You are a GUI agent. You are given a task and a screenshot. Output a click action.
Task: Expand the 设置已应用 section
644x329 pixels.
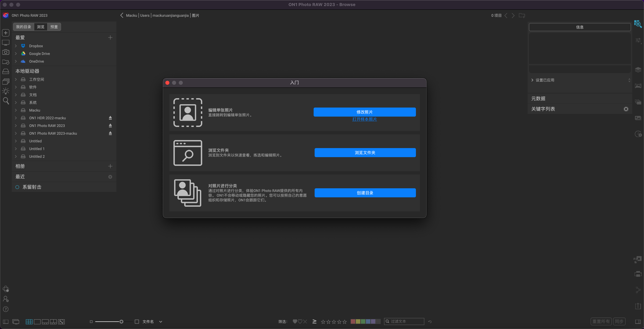click(x=532, y=80)
